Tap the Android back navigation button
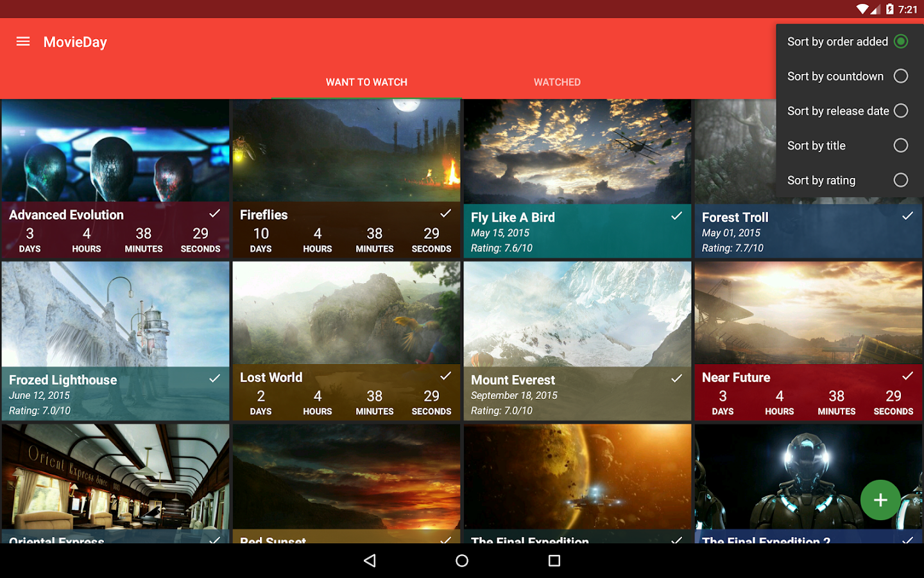 click(370, 561)
